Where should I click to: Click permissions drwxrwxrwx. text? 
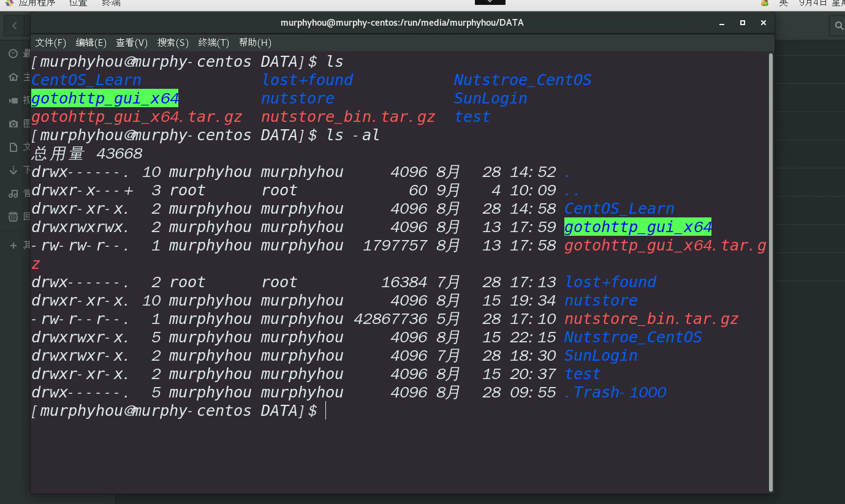point(80,227)
